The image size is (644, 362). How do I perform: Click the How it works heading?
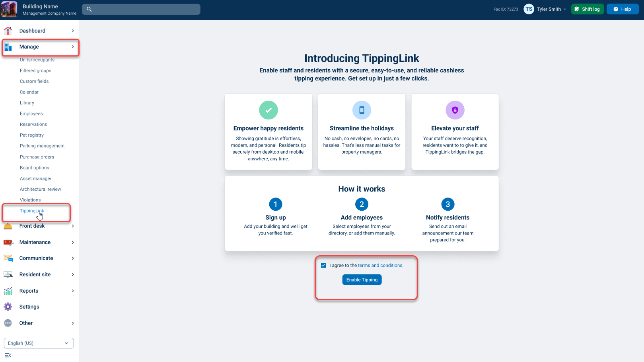(x=362, y=189)
